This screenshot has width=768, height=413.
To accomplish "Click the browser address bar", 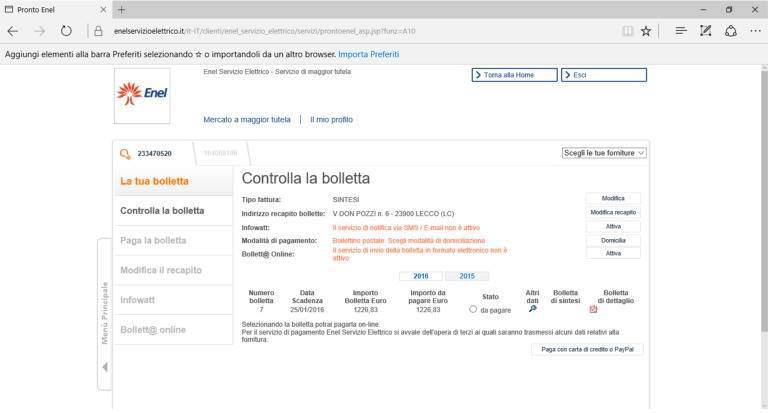I will [x=360, y=31].
